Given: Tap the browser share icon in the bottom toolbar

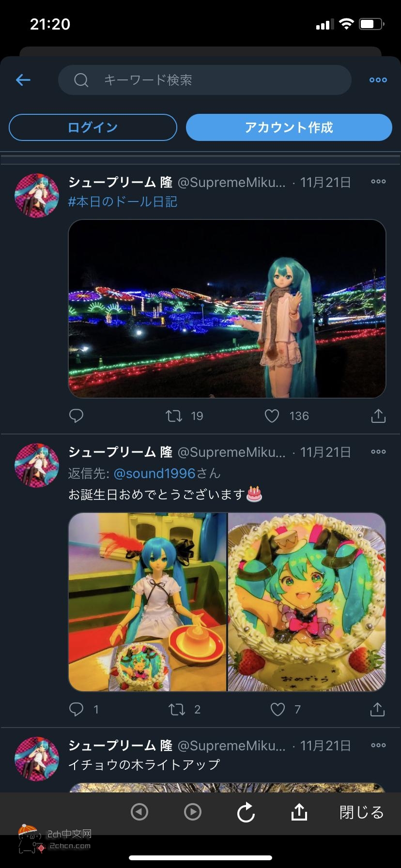Looking at the screenshot, I should [x=299, y=811].
